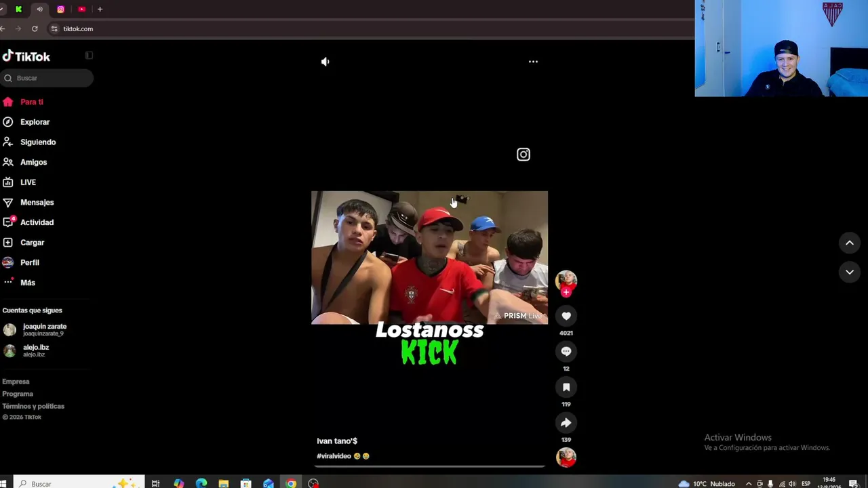
Task: Follow the creator with the red plus badge
Action: pyautogui.click(x=566, y=292)
